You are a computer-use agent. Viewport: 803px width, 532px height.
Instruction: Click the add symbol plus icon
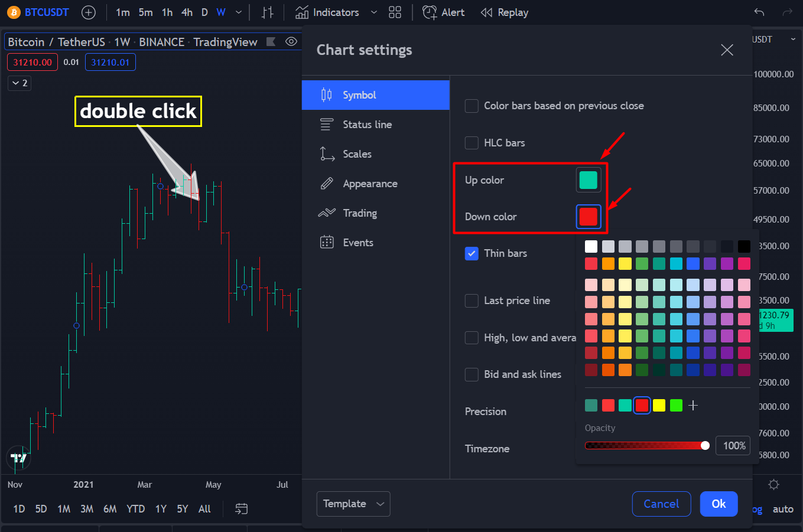click(89, 12)
